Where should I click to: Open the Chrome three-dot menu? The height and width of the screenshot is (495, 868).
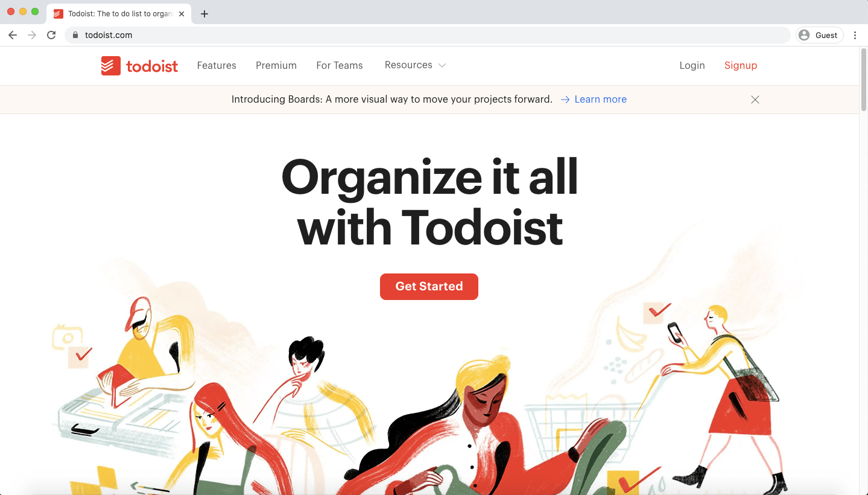point(855,35)
